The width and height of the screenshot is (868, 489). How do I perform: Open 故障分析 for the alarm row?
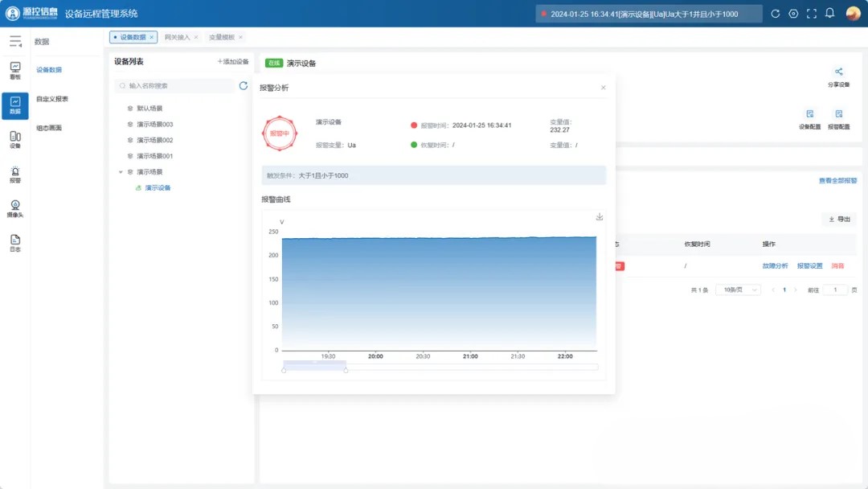[x=775, y=266]
